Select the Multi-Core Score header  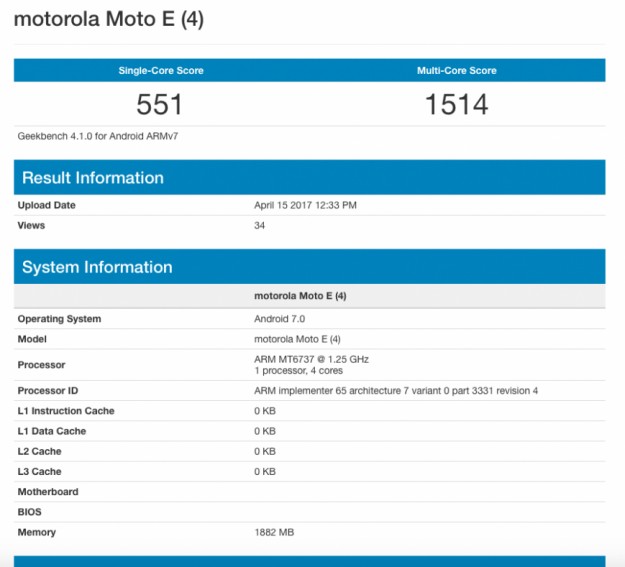point(456,71)
